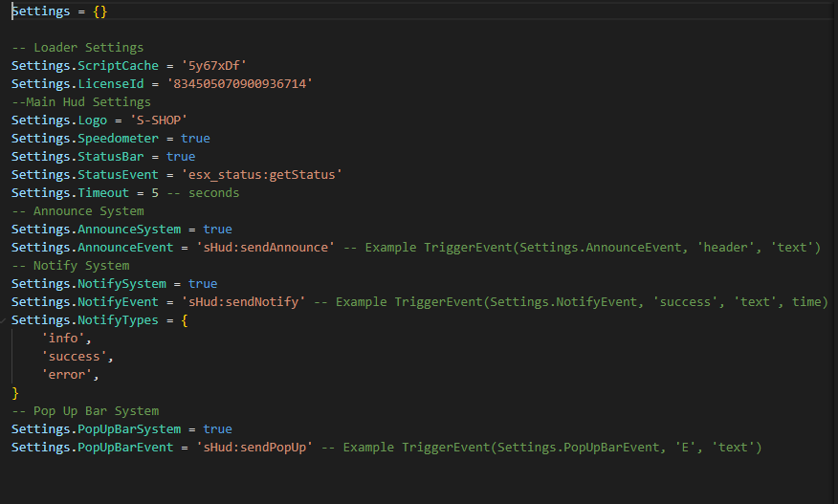Click the true value of Settings.AnnounceSystem
838x504 pixels.
coord(217,230)
